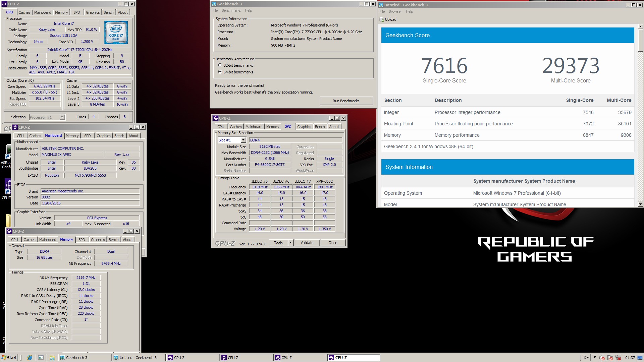Screen dimensions: 644x362
Task: Click the tray icon just left of the clock
Action: click(618, 358)
